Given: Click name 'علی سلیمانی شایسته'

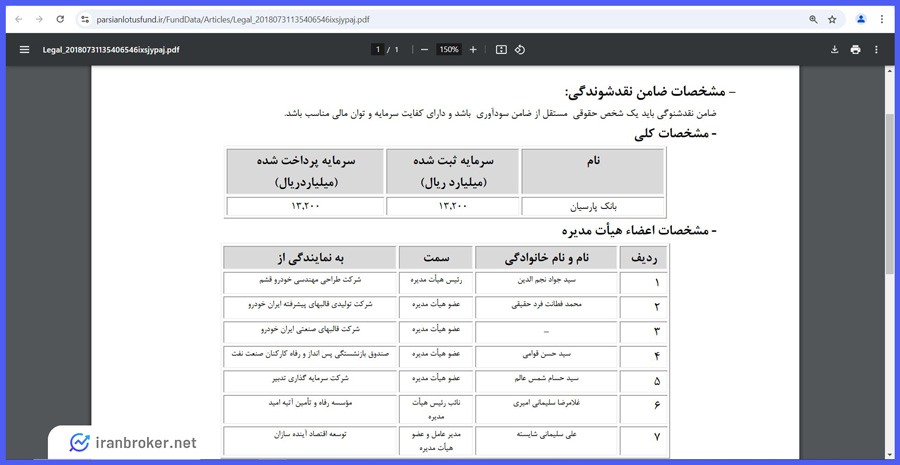Looking at the screenshot, I should [x=546, y=435].
